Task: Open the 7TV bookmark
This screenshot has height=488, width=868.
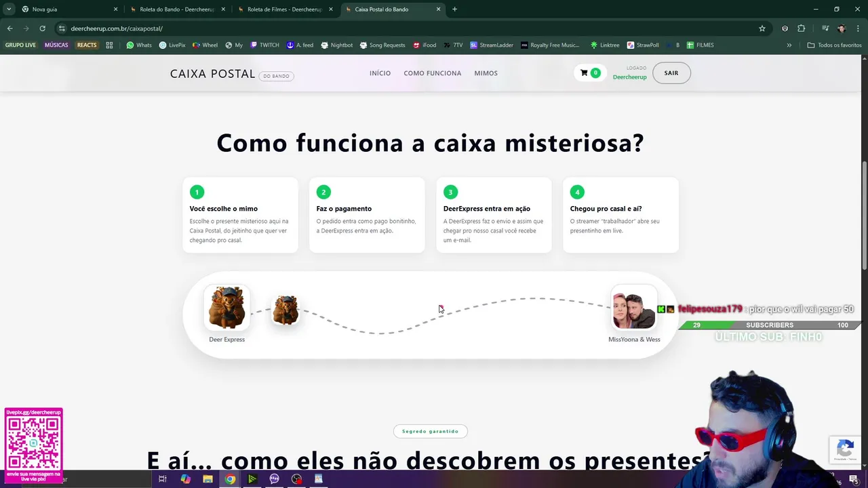Action: click(x=454, y=45)
